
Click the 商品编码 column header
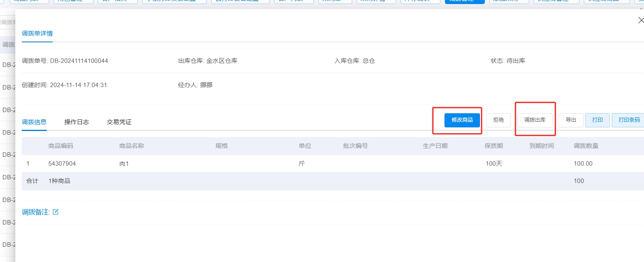point(60,146)
